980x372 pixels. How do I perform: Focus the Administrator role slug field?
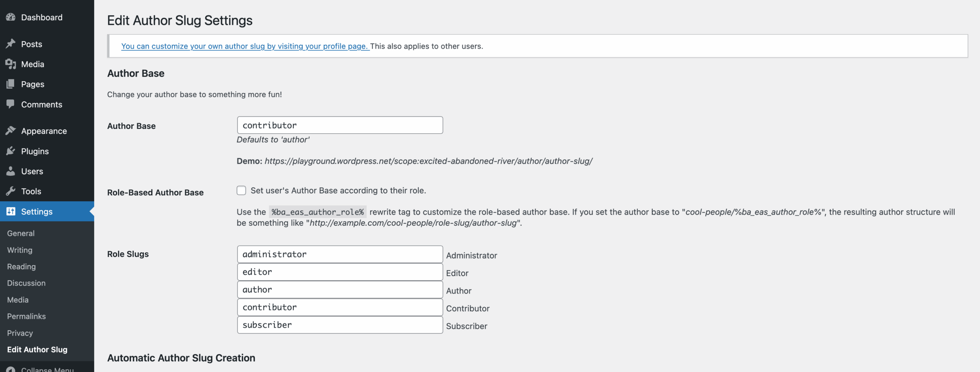pyautogui.click(x=340, y=254)
